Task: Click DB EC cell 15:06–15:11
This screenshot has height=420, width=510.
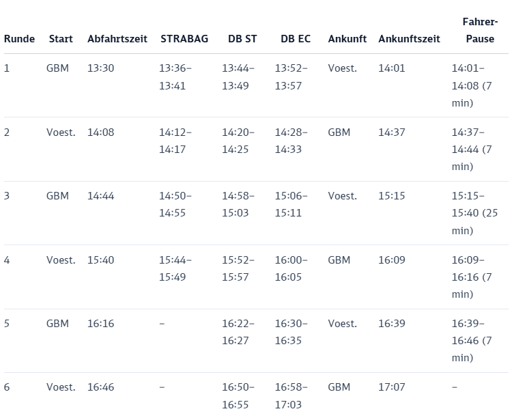Action: tap(291, 204)
